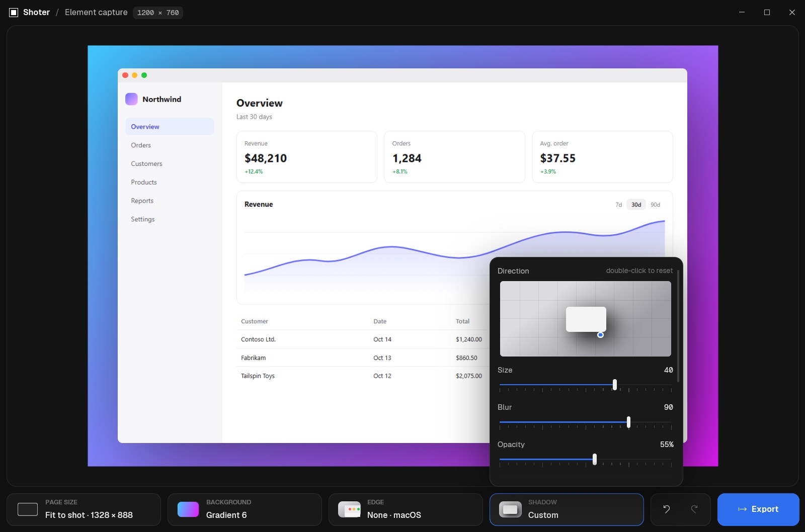Click the Avg. order $37.55 card
Viewport: 805px width, 532px height.
[603, 157]
